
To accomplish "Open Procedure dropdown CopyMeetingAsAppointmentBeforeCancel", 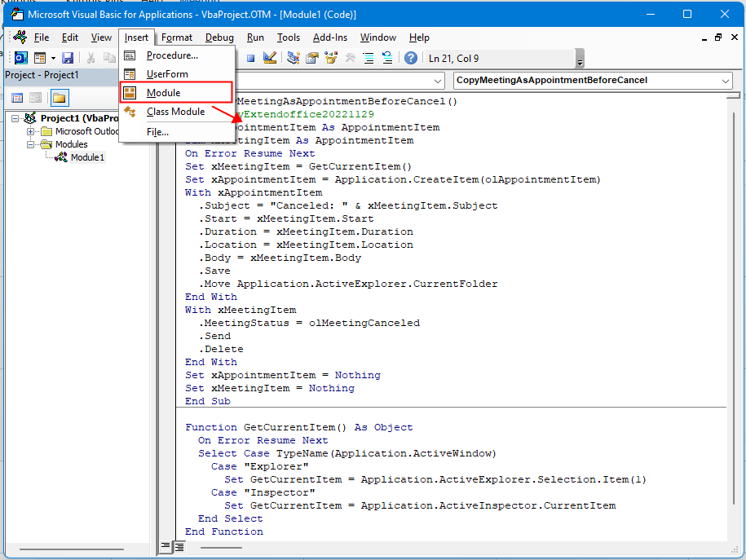I will [x=593, y=81].
